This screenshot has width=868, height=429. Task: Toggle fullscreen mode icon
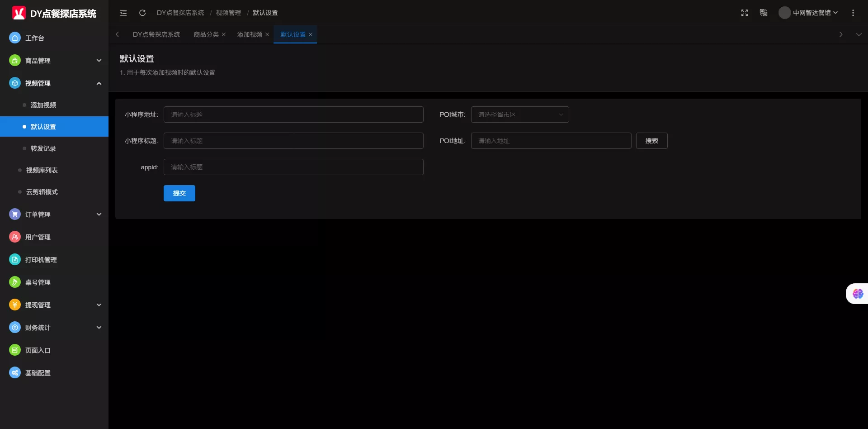(x=745, y=13)
